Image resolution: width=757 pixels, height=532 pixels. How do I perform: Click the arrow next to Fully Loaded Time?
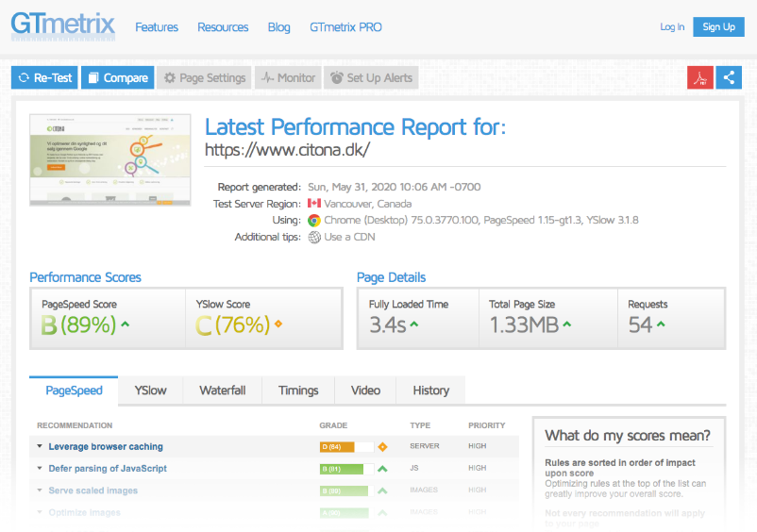pos(413,324)
